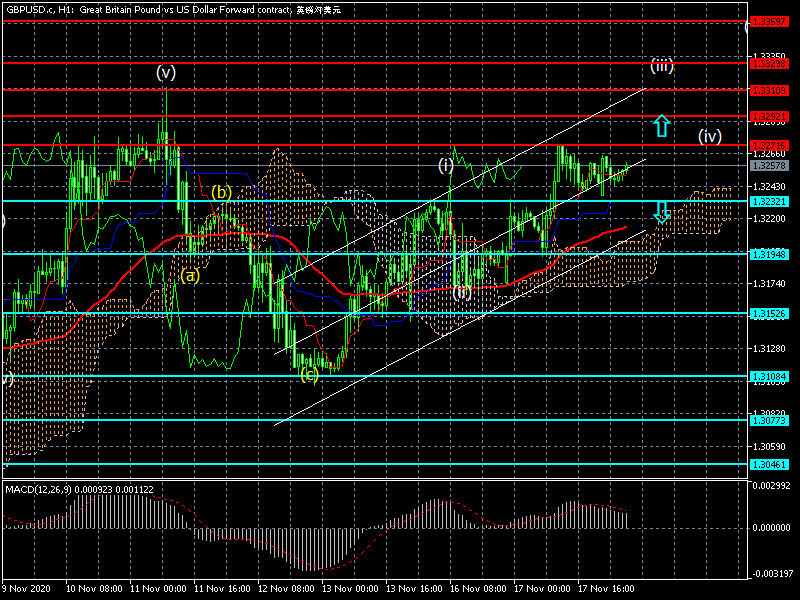Select the yellow (c) wave label
The width and height of the screenshot is (800, 600).
point(309,375)
